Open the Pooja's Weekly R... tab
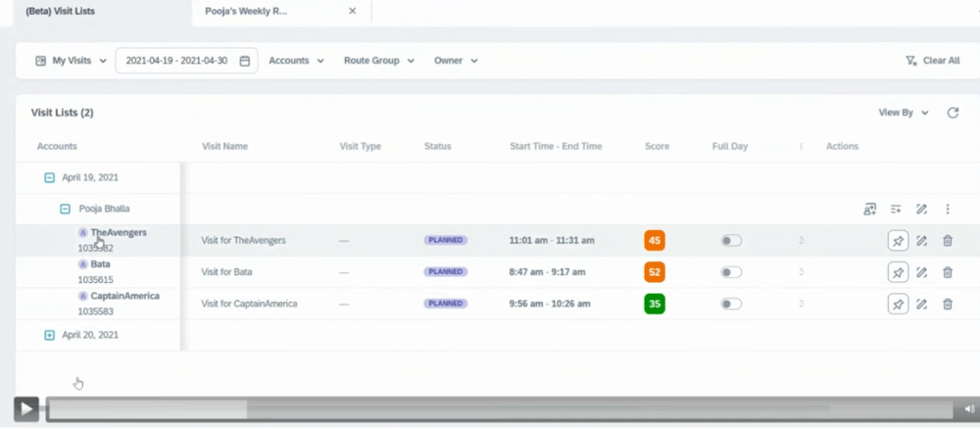The image size is (980, 429). 246,11
